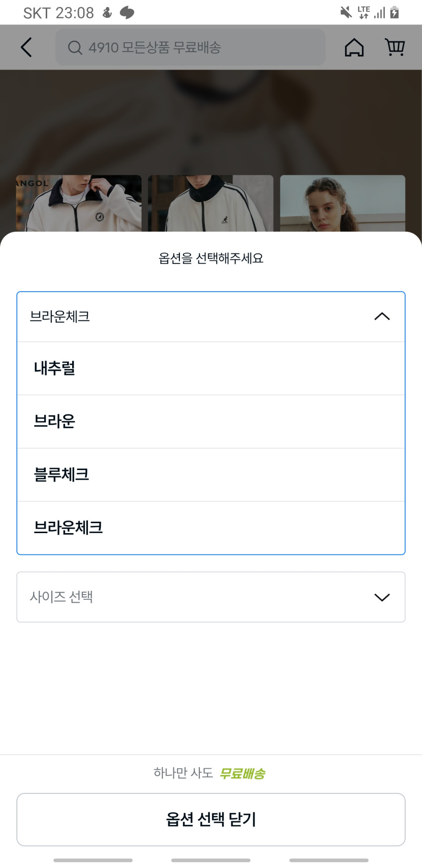Open the middle track jacket thumbnail
This screenshot has height=868, width=422.
210,203
